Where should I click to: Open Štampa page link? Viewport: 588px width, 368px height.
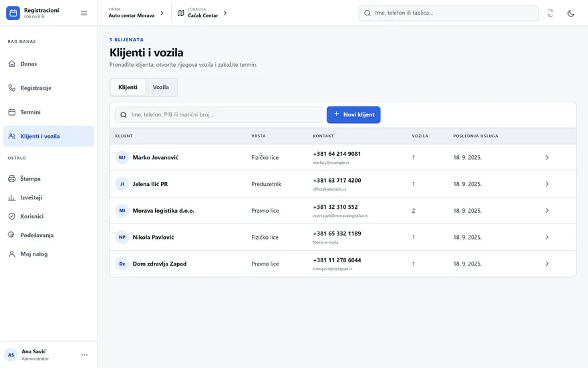click(x=49, y=179)
